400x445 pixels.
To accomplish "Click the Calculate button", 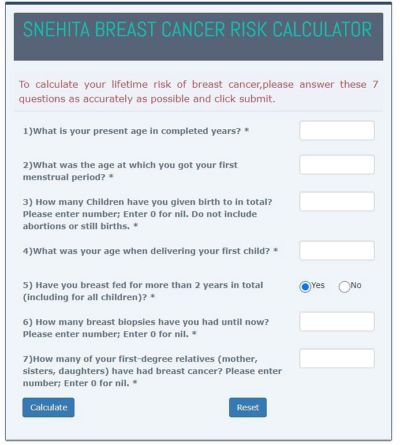I will (48, 407).
